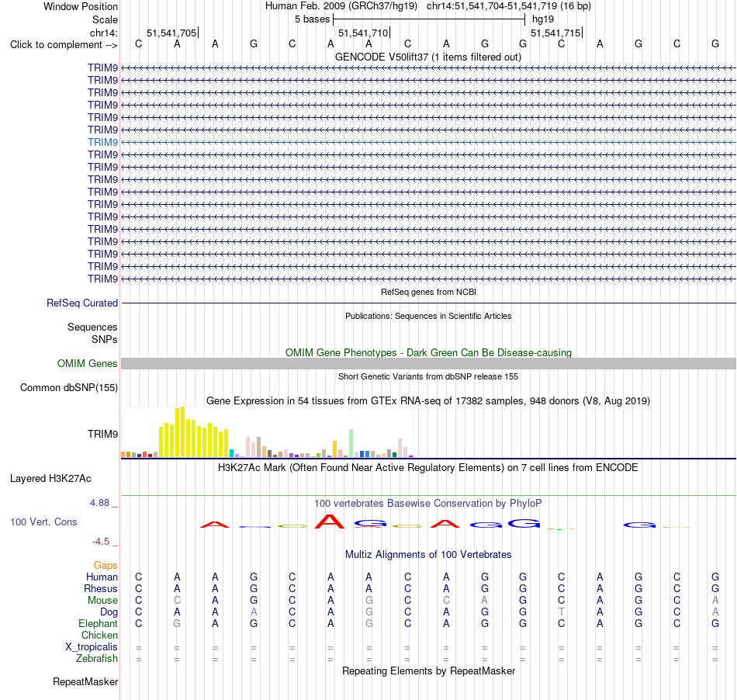The width and height of the screenshot is (737, 700).
Task: Click the Sequences track label
Action: click(x=92, y=327)
